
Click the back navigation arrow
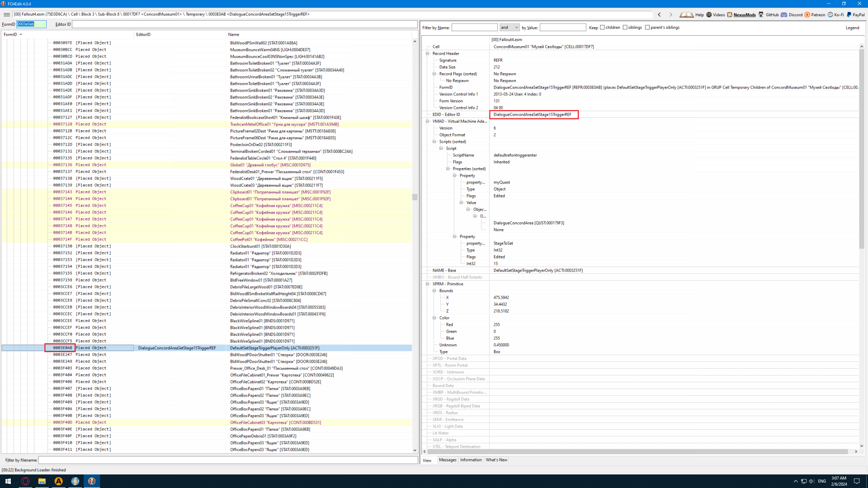click(659, 14)
